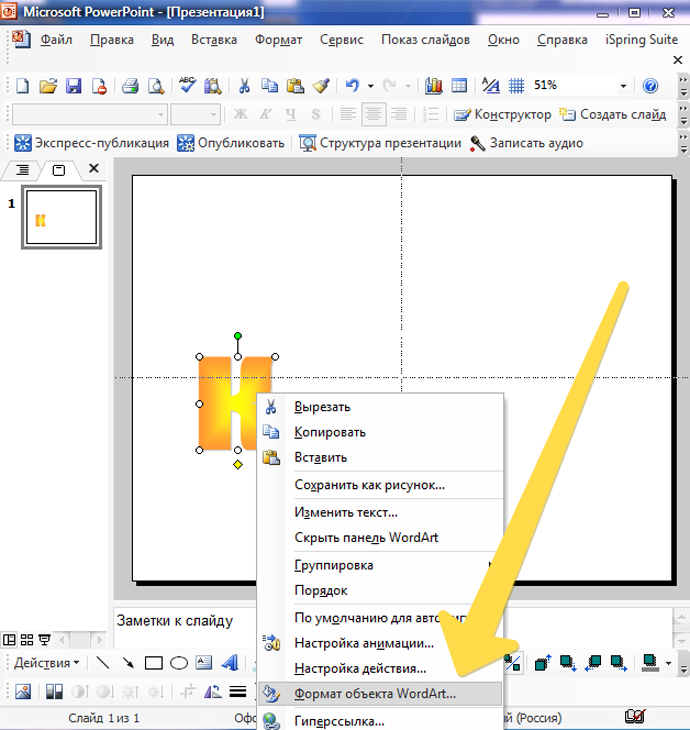Image resolution: width=690 pixels, height=730 pixels.
Task: Open the shadow color dropdown arrow
Action: pyautogui.click(x=669, y=663)
